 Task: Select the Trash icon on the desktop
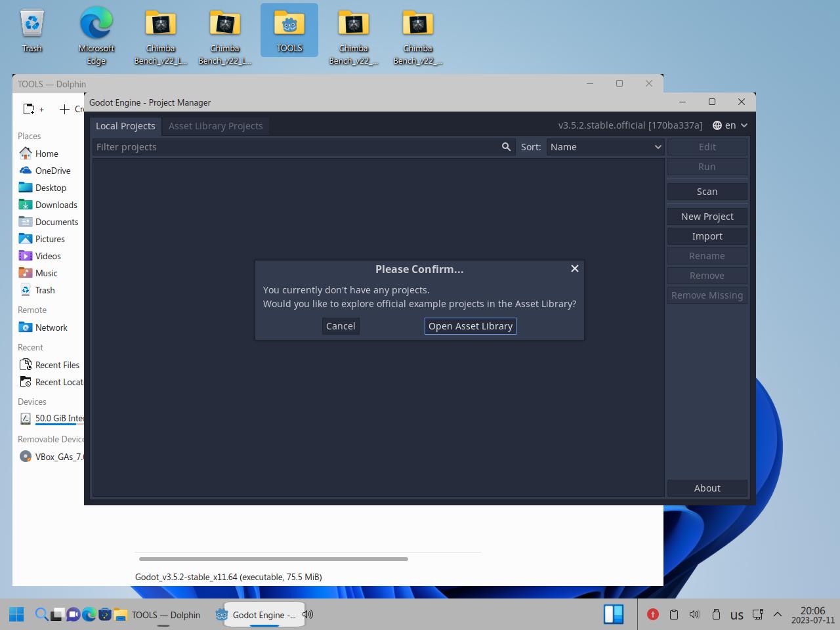(x=31, y=31)
